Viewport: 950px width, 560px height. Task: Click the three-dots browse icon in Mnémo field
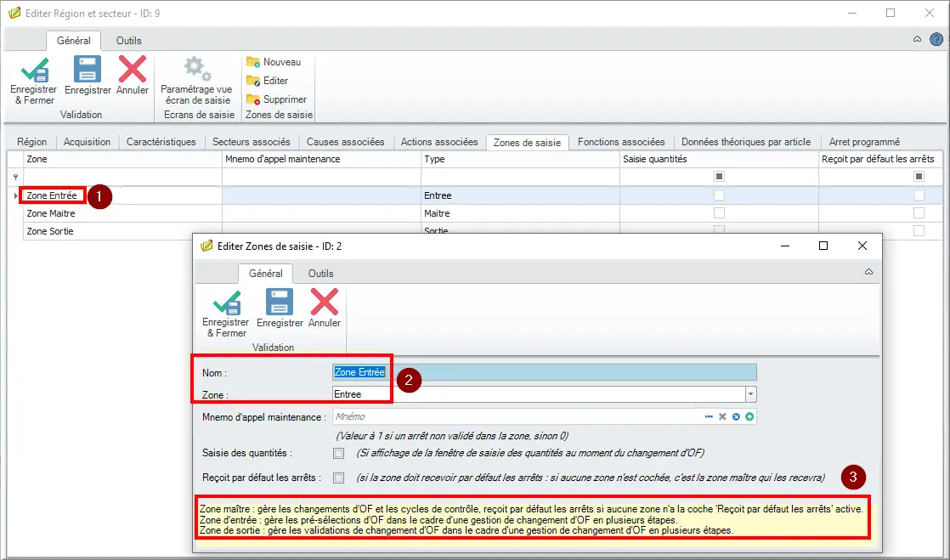coord(709,417)
